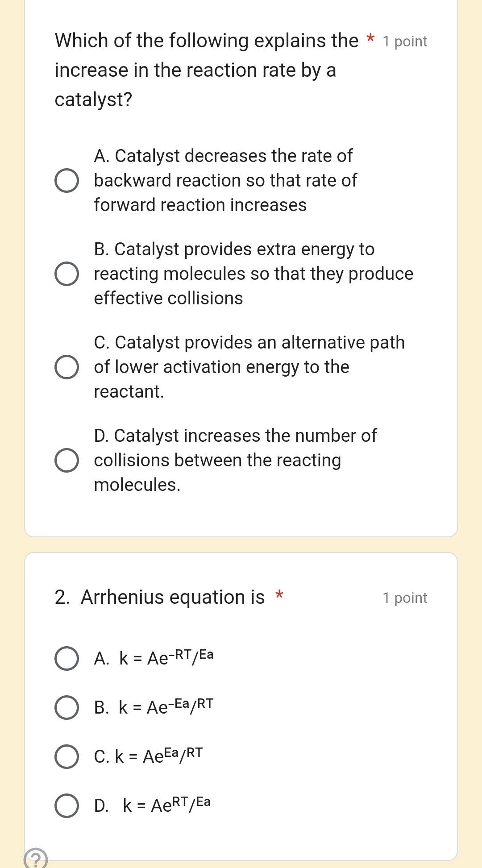Viewport: 482px width, 868px height.
Task: Click '1 point' label of Arrhenius question
Action: [405, 598]
